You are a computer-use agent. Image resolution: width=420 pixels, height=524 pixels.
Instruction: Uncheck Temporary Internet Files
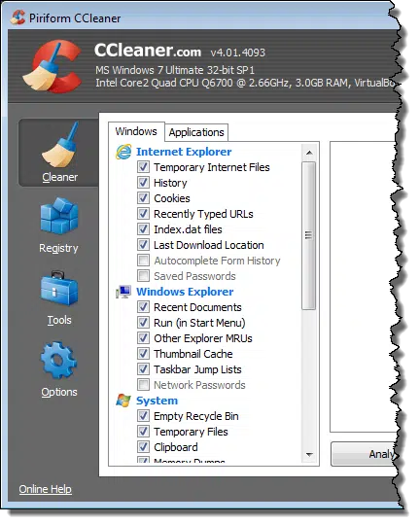(143, 167)
